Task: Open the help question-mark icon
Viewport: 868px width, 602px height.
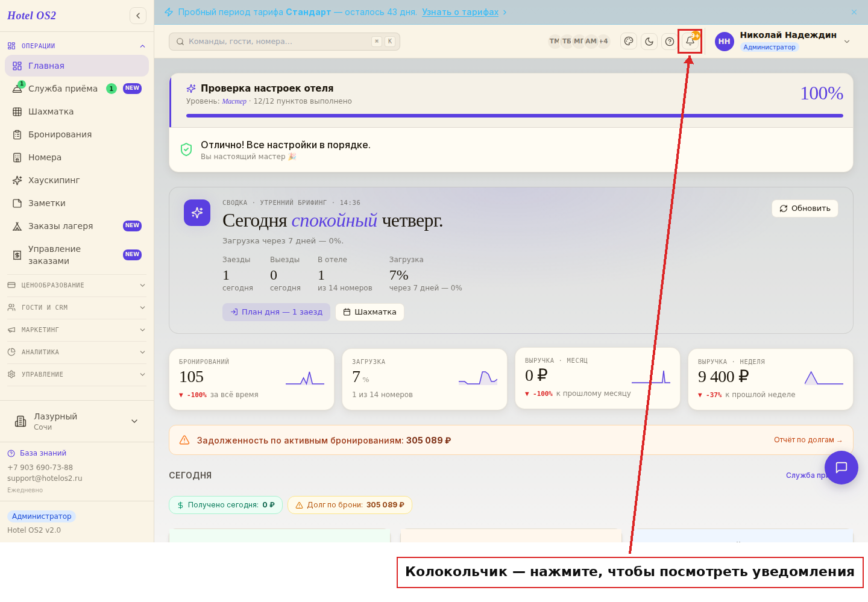Action: coord(670,42)
